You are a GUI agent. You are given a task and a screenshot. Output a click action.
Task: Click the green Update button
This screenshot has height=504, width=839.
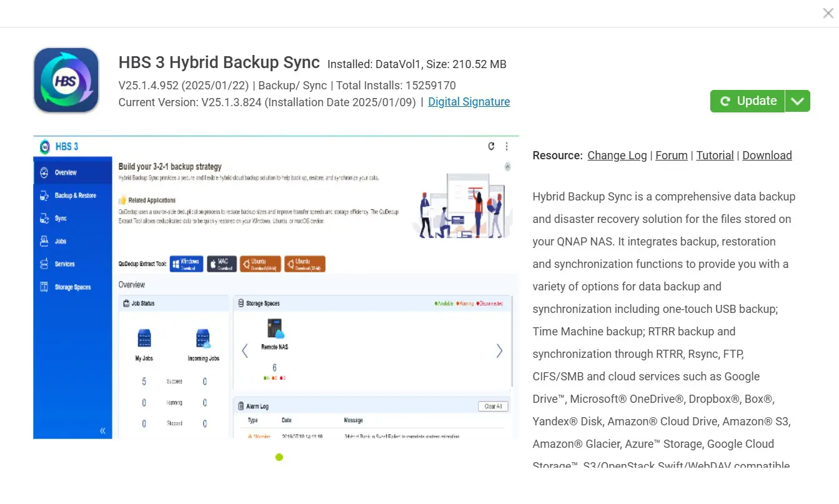tap(748, 101)
